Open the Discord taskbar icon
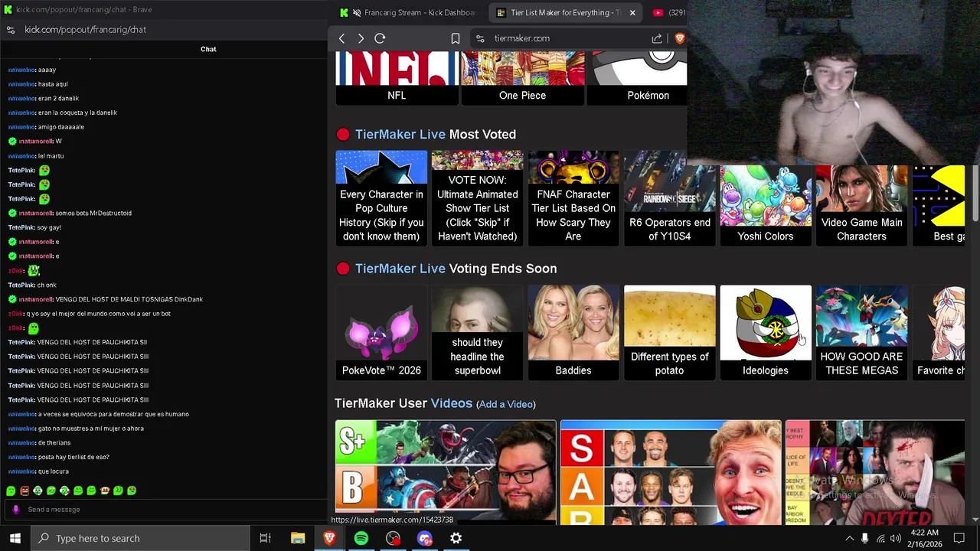 tap(424, 539)
